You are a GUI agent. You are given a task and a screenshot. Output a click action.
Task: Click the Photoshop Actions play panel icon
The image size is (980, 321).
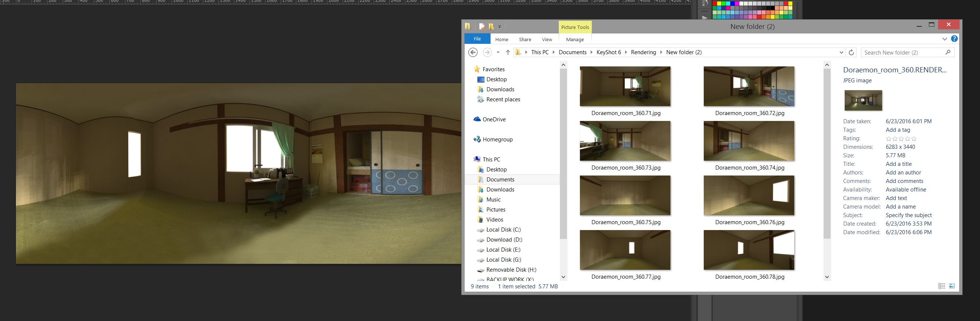705,17
